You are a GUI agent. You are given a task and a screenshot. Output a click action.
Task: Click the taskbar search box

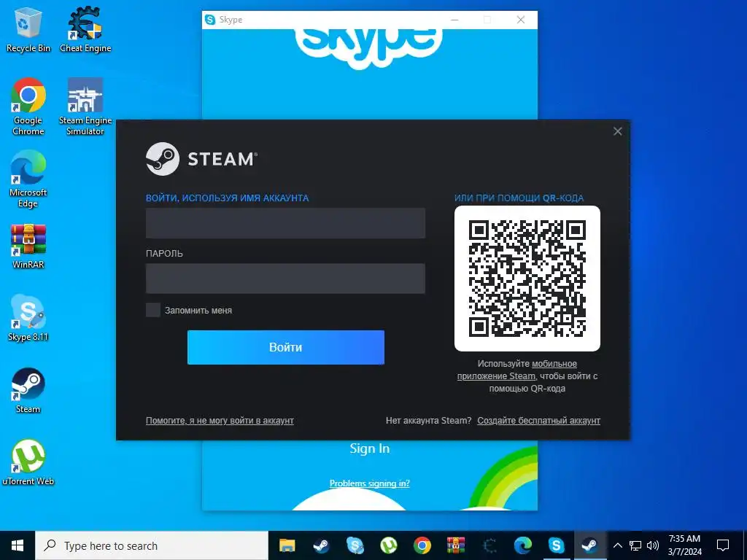pos(152,545)
